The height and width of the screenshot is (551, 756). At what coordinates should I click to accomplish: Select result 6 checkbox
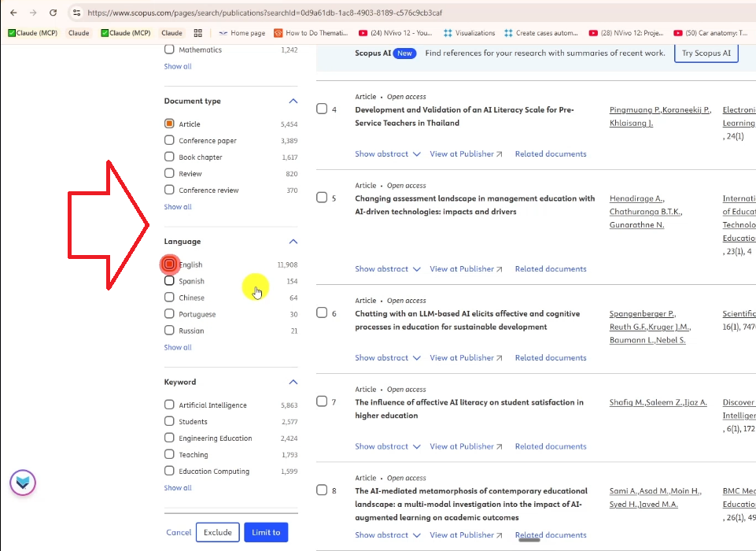[322, 312]
